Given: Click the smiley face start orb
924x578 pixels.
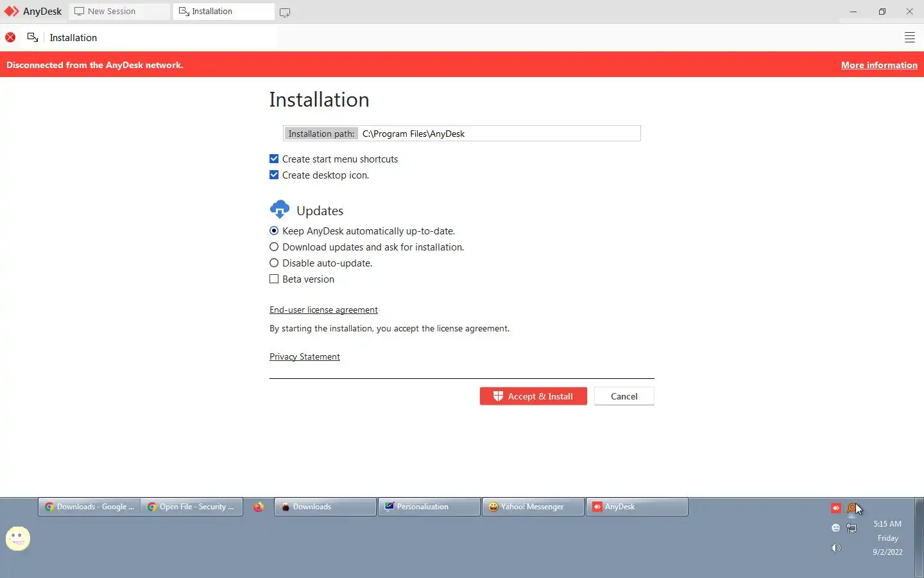Looking at the screenshot, I should tap(18, 538).
